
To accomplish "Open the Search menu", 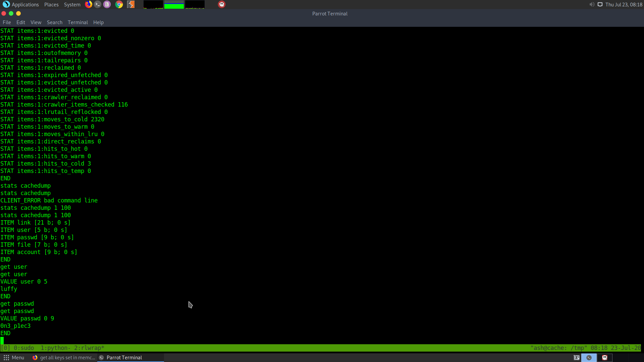I will click(x=55, y=22).
